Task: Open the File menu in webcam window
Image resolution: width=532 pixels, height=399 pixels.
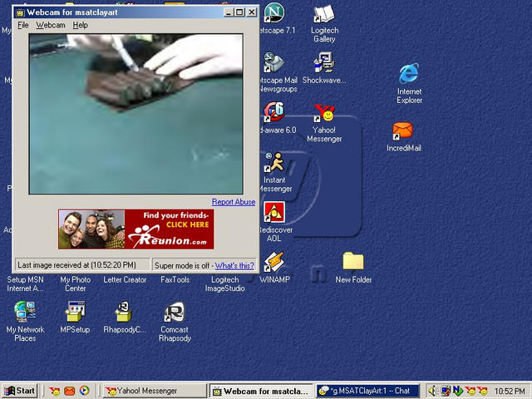Action: (23, 25)
